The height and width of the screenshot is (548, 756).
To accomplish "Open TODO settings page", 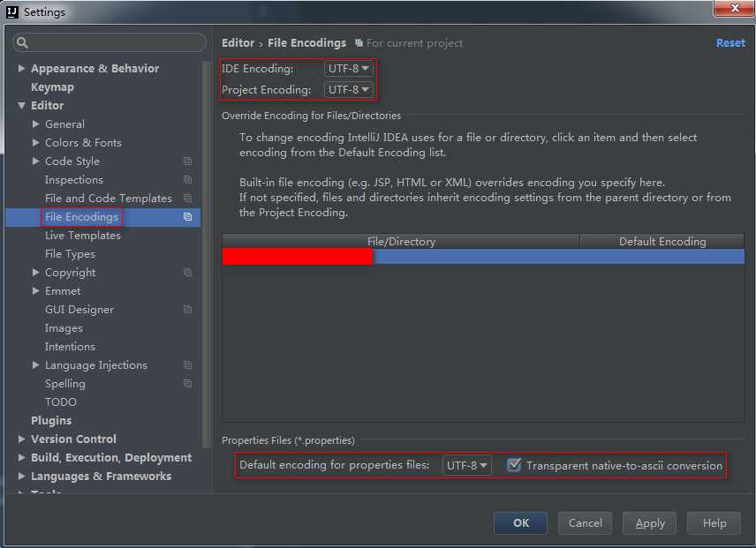I will tap(61, 402).
